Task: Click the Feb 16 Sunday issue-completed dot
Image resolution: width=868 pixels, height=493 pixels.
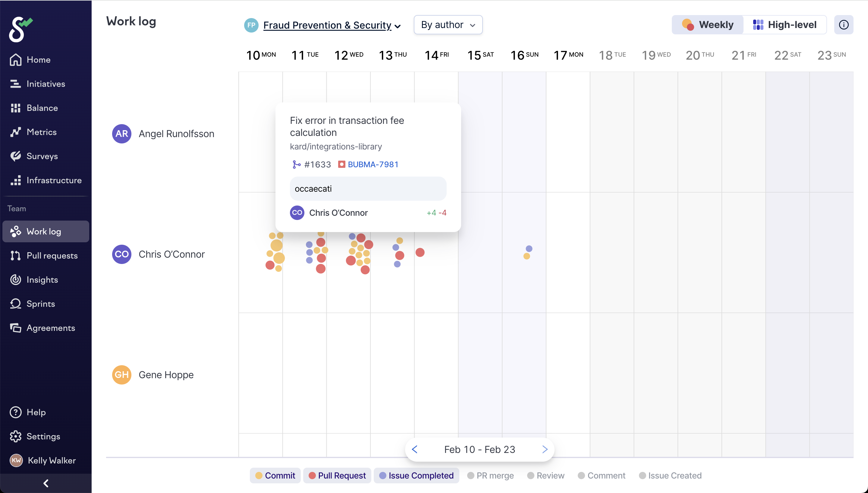Action: pyautogui.click(x=529, y=249)
